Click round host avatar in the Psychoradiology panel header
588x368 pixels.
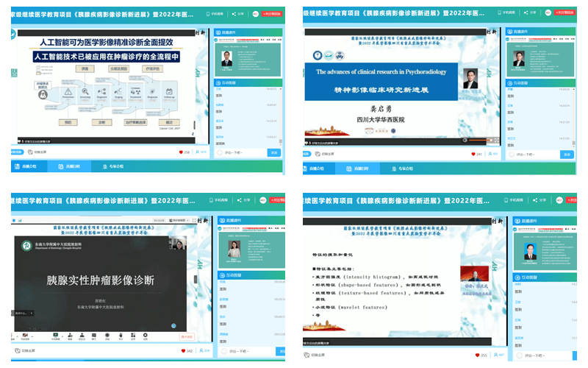(x=548, y=13)
